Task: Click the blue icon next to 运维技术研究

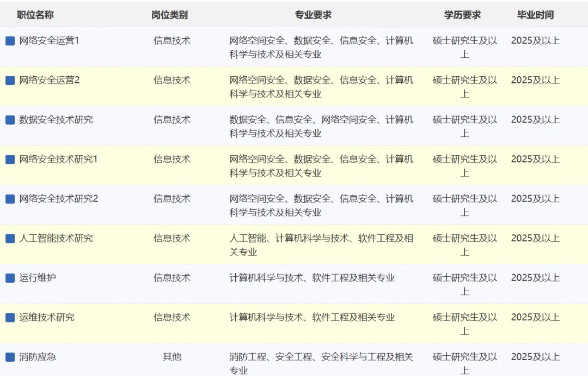Action: click(10, 318)
